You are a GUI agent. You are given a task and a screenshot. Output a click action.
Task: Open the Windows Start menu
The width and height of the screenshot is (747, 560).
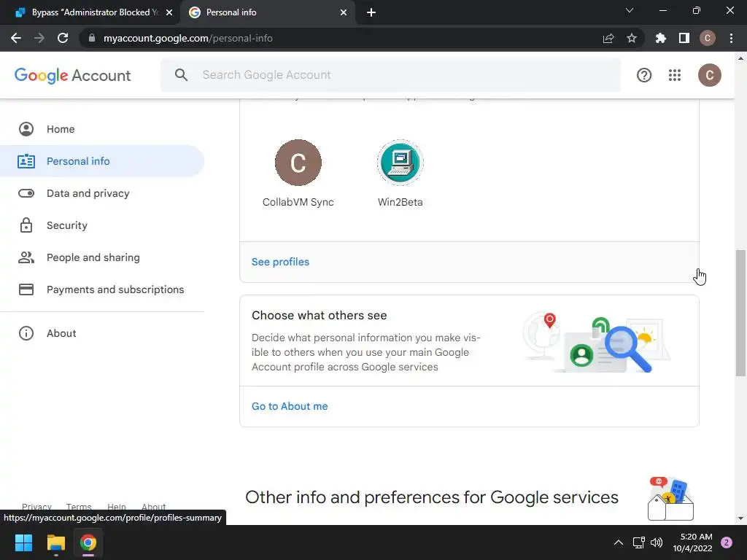pos(24,542)
